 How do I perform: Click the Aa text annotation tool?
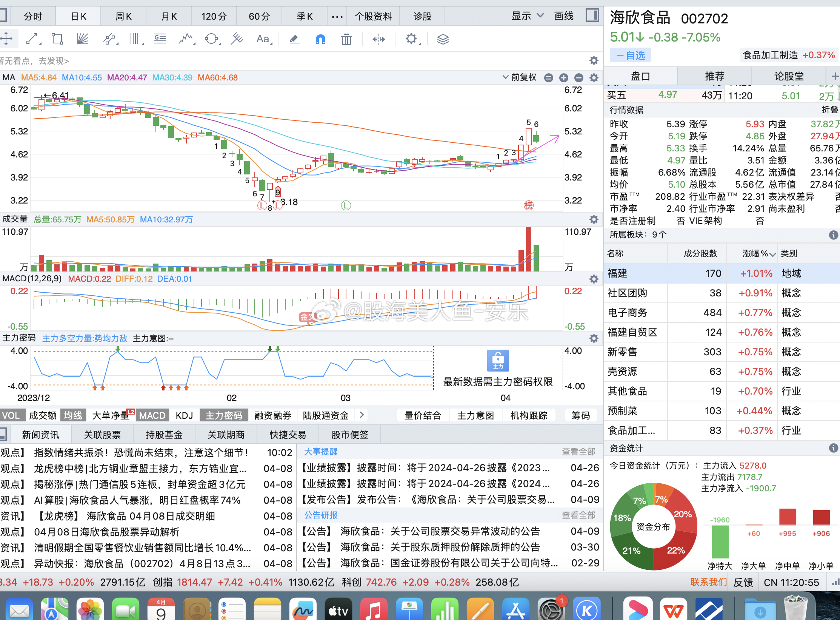pyautogui.click(x=263, y=39)
